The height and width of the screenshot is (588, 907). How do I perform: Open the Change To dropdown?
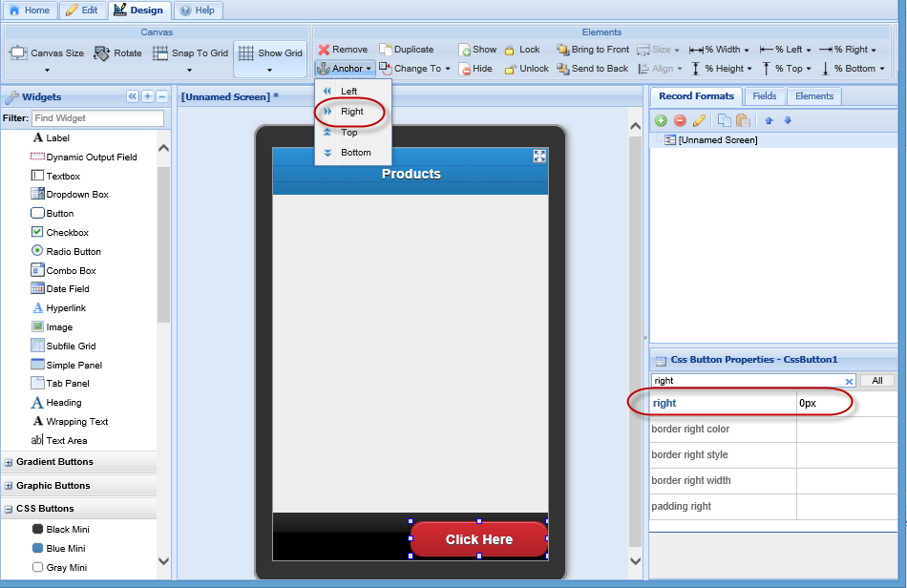414,68
